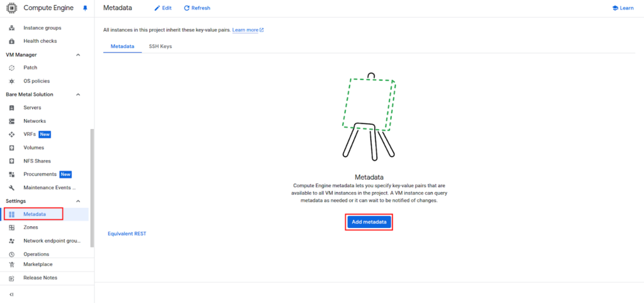The height and width of the screenshot is (303, 644).
Task: Click the Metadata page title in header
Action: coord(118,8)
